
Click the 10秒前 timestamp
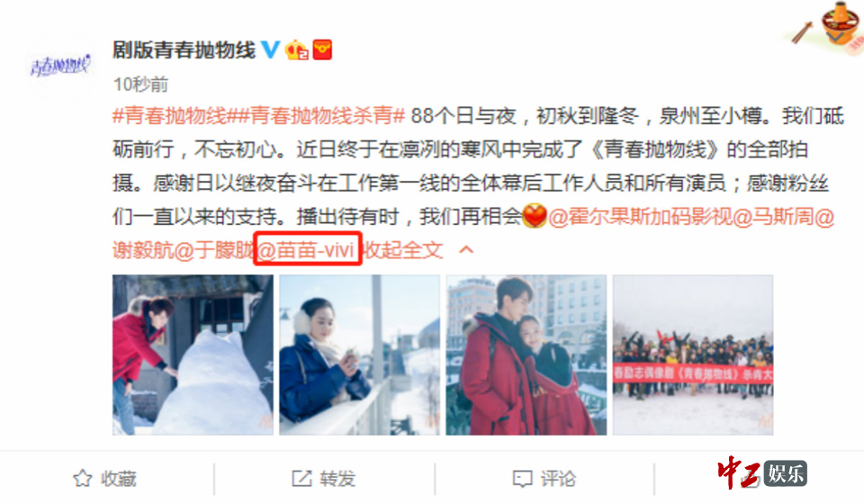click(x=140, y=85)
